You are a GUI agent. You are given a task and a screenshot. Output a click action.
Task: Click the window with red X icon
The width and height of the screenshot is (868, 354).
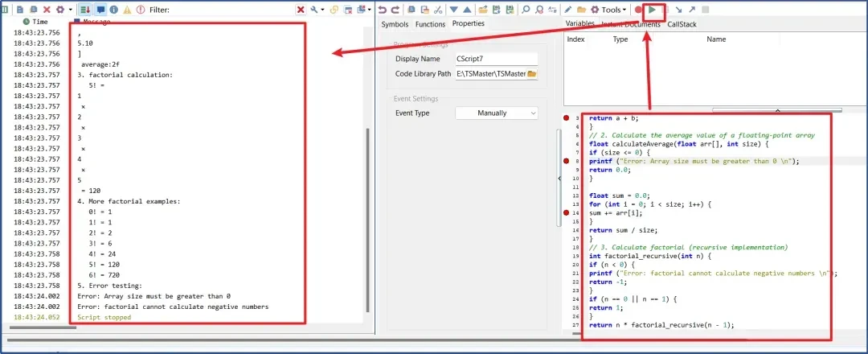pyautogui.click(x=349, y=10)
